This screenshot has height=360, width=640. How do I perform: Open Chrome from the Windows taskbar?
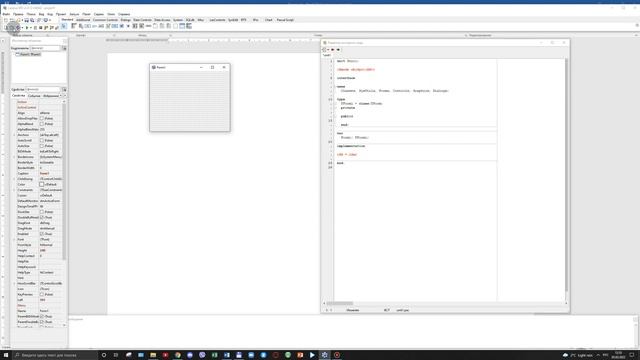tap(178, 355)
